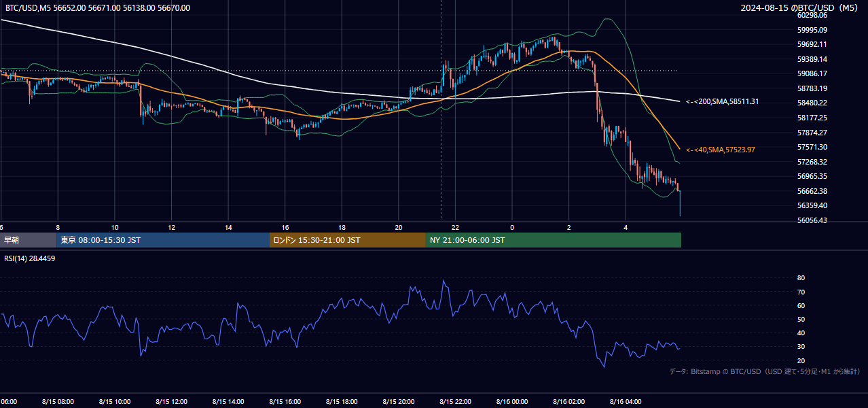This screenshot has width=868, height=408.
Task: Click RSI scale level 50
Action: coord(801,319)
